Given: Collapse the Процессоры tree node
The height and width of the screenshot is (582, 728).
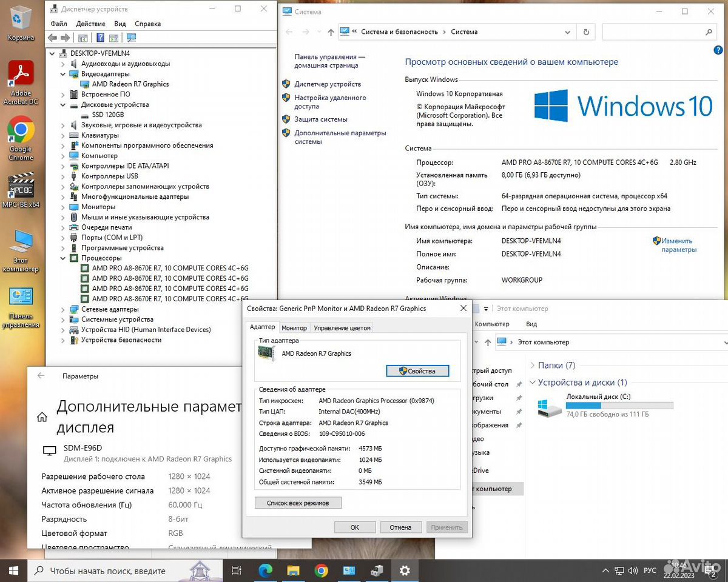Looking at the screenshot, I should [63, 258].
